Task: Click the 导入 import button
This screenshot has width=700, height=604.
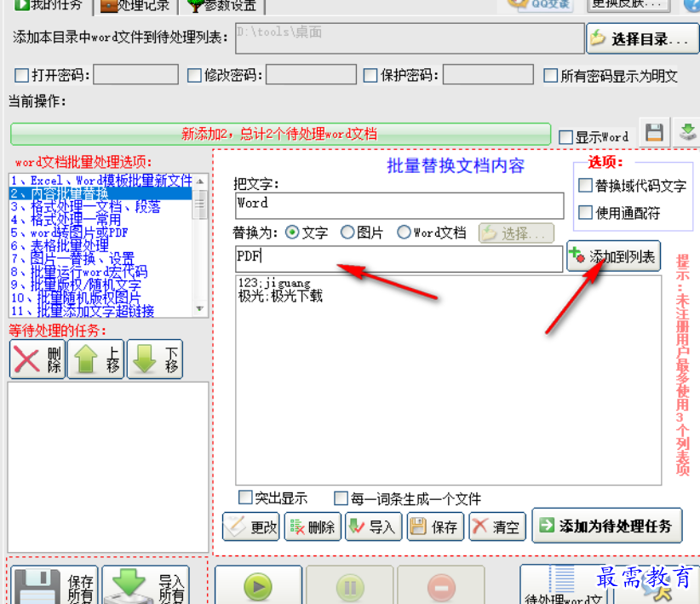Action: click(x=374, y=526)
